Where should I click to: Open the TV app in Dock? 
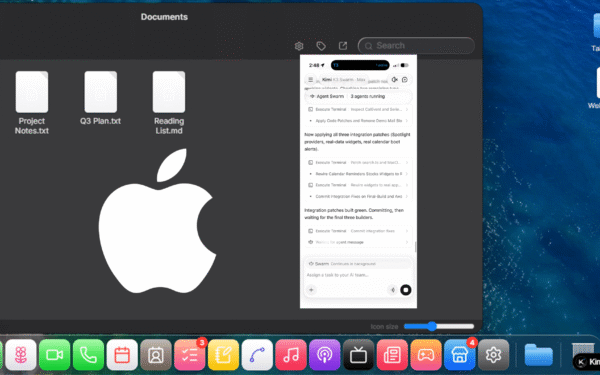[358, 355]
